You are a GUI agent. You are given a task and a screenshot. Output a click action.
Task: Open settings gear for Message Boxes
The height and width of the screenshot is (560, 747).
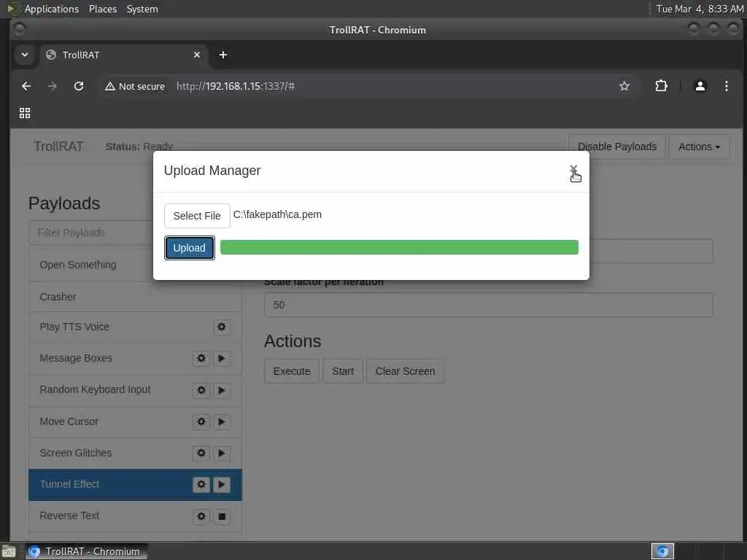click(201, 358)
